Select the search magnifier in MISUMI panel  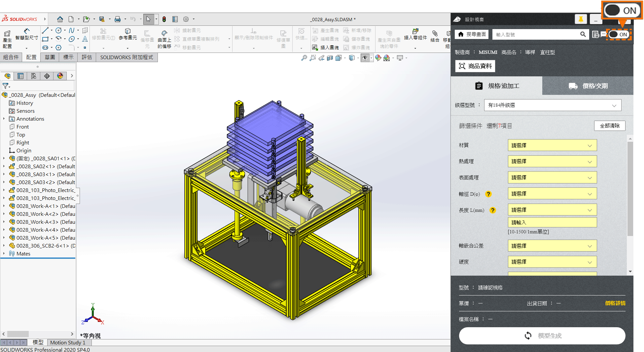point(583,34)
